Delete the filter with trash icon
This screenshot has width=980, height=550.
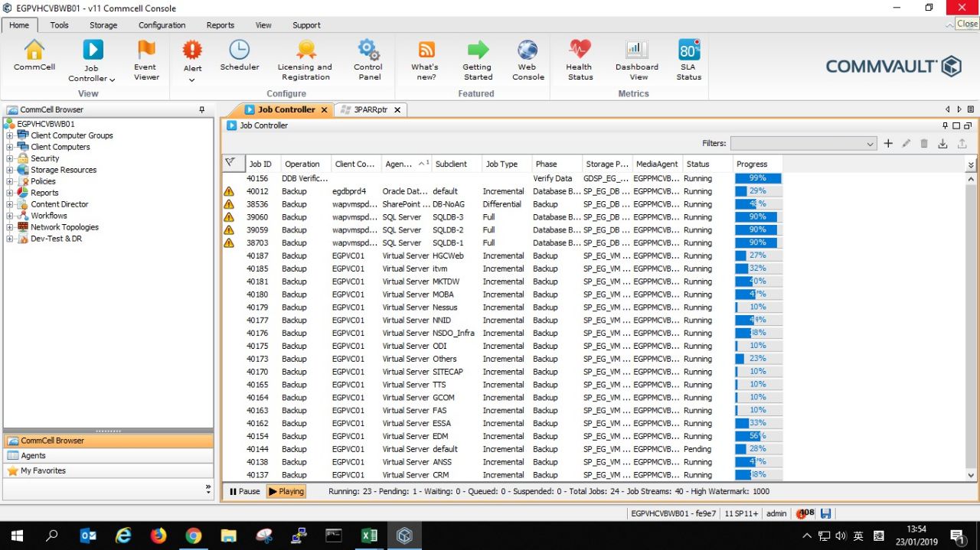924,143
